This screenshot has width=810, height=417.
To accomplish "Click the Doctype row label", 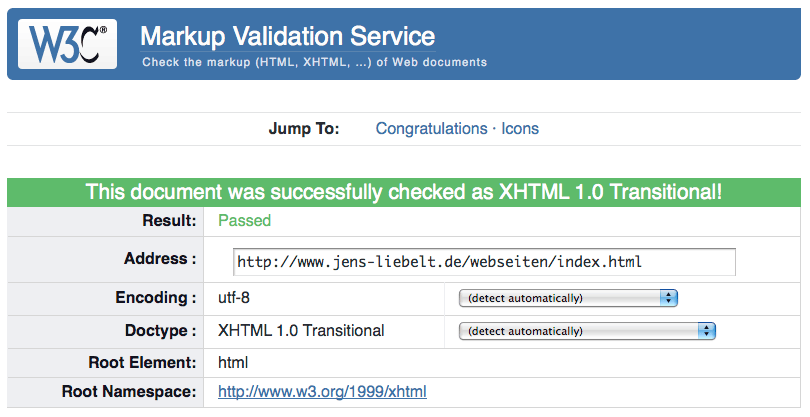I will click(157, 330).
